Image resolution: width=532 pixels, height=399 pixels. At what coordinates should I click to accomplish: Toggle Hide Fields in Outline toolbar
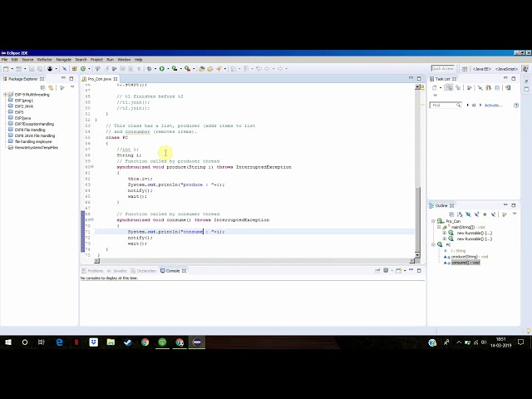(x=468, y=214)
